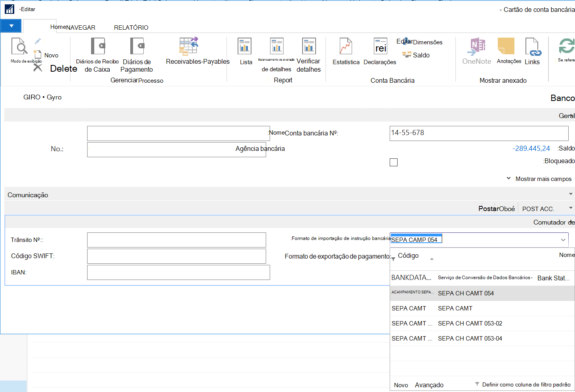Collapse the Comutador section header
This screenshot has width=575, height=392.
click(x=571, y=222)
